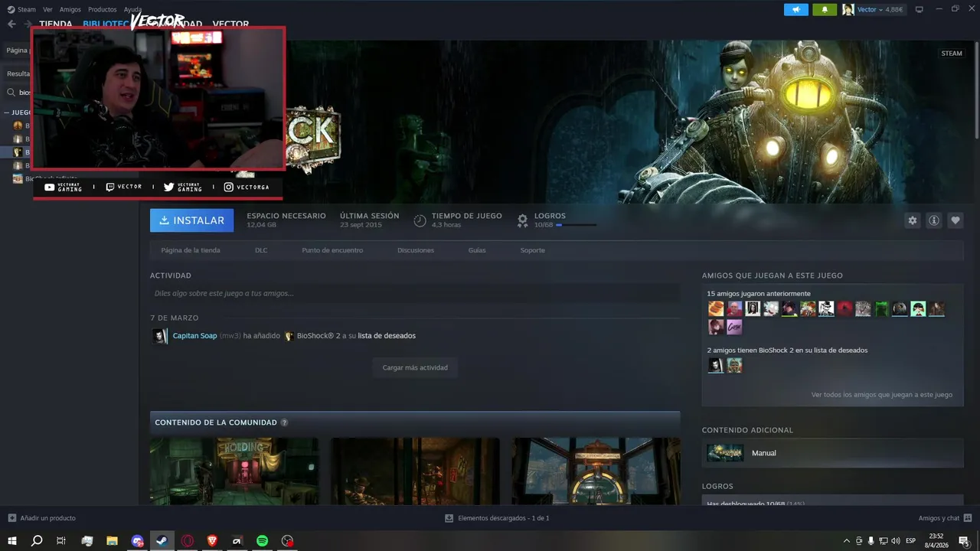
Task: Open second community screenshot thumbnail
Action: 415,471
